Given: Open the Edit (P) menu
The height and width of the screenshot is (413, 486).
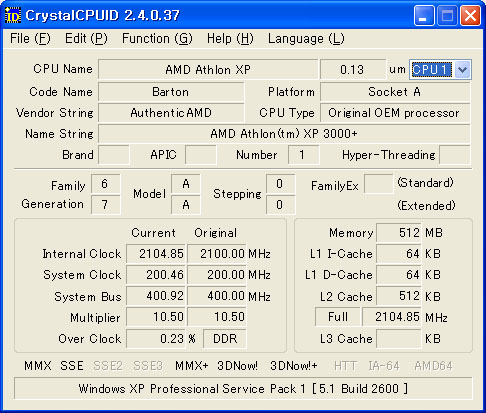Looking at the screenshot, I should click(86, 39).
